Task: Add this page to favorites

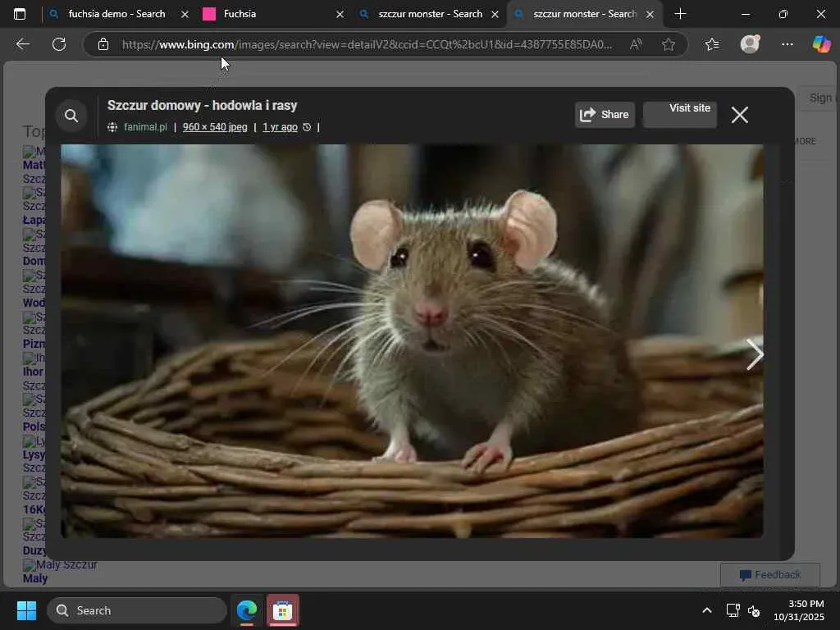Action: (x=669, y=44)
